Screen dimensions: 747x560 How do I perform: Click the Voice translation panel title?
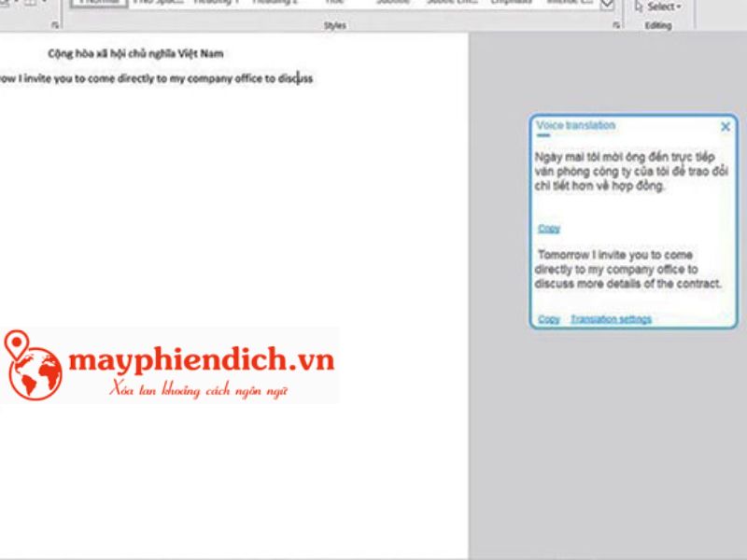click(x=576, y=125)
